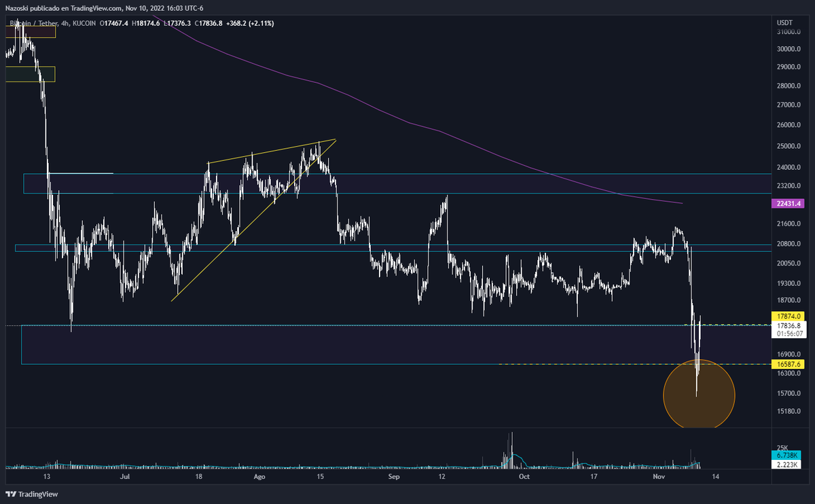Click the 19300.0 price axis label

point(788,283)
